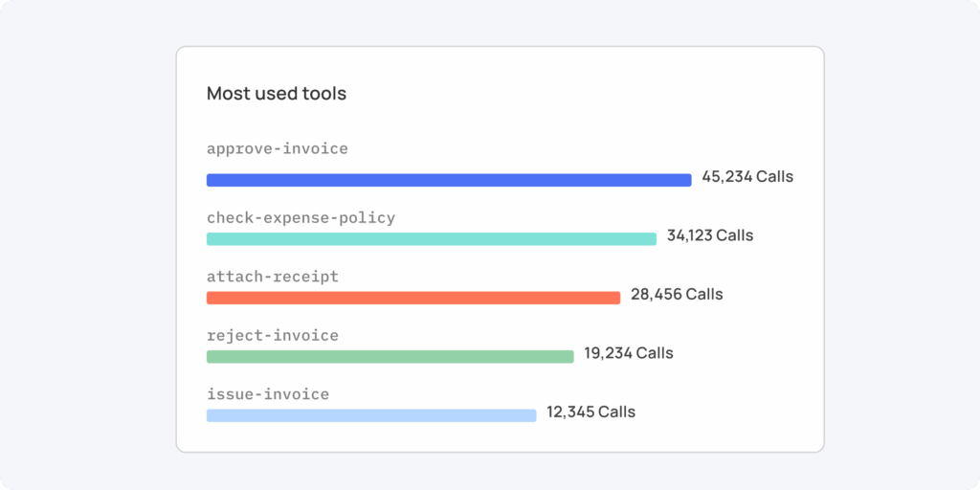
Task: Click the word Calls after 12,345
Action: click(617, 412)
